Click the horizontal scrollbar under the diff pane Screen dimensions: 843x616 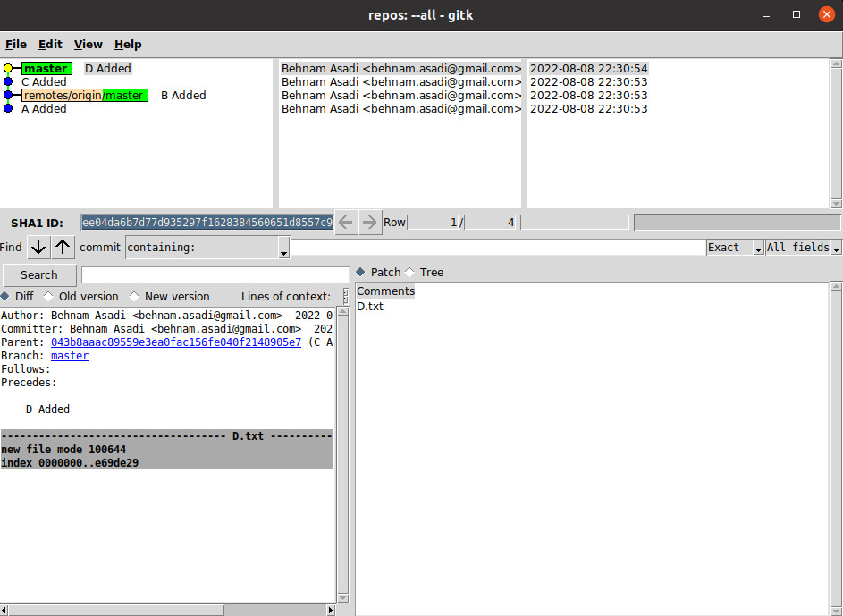(167, 610)
